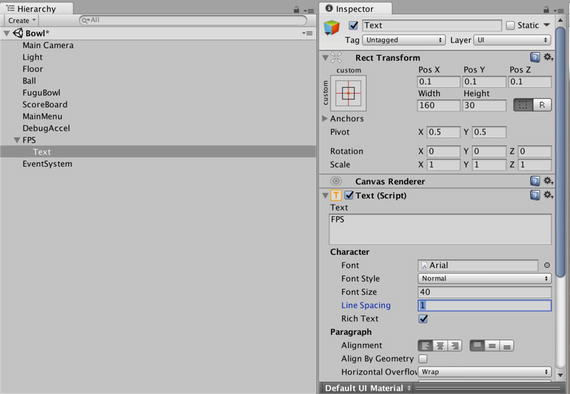Image resolution: width=570 pixels, height=394 pixels.
Task: Open the Create dropdown in Hierarchy
Action: (22, 20)
